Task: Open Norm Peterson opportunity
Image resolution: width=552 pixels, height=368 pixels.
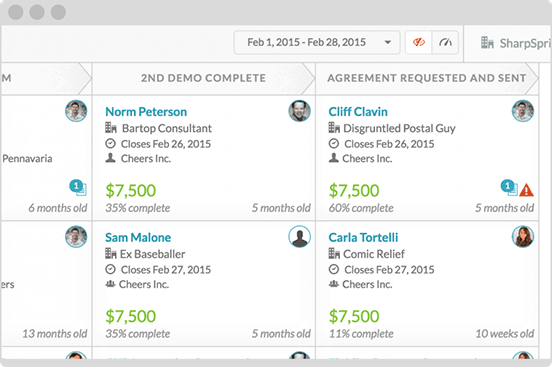Action: 146,112
